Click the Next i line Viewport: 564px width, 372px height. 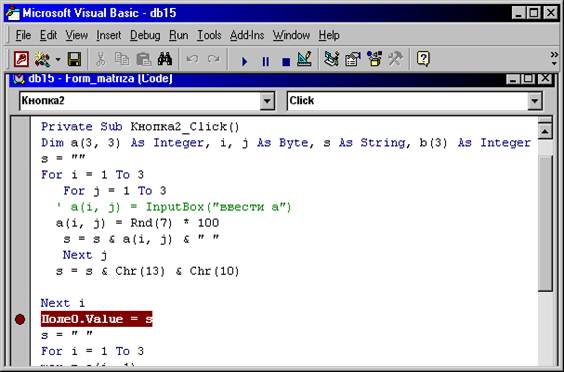click(x=63, y=303)
